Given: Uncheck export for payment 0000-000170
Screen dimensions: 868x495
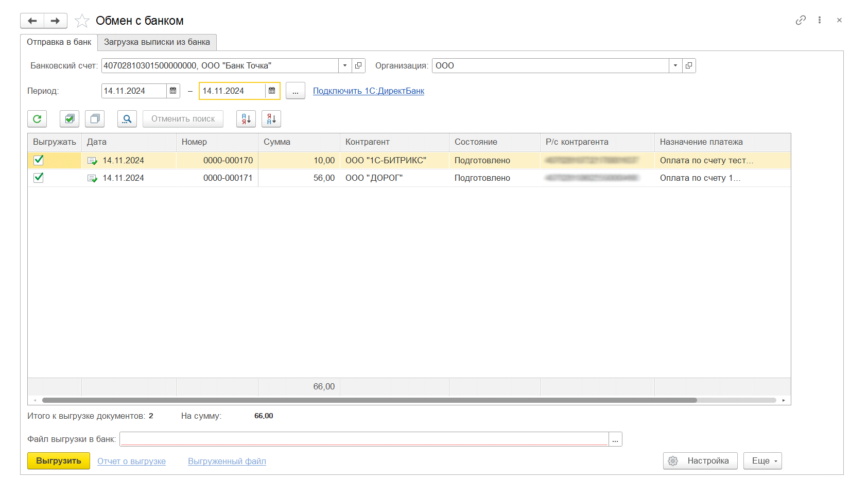Looking at the screenshot, I should pyautogui.click(x=39, y=160).
